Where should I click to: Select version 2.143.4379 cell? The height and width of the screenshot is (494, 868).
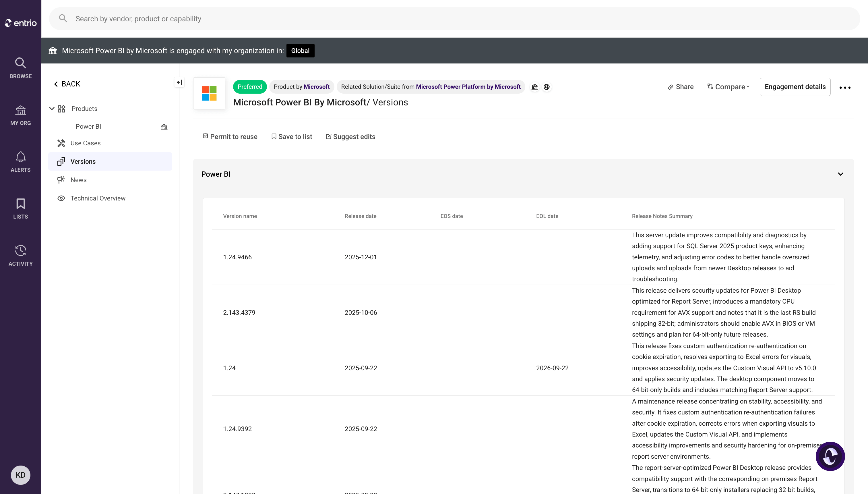(x=239, y=312)
